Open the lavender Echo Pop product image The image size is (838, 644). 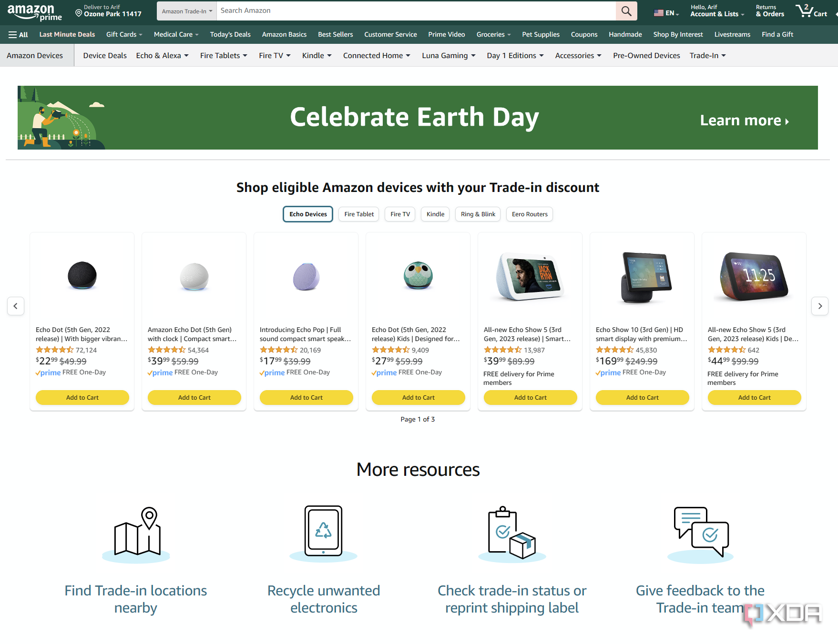pyautogui.click(x=306, y=276)
